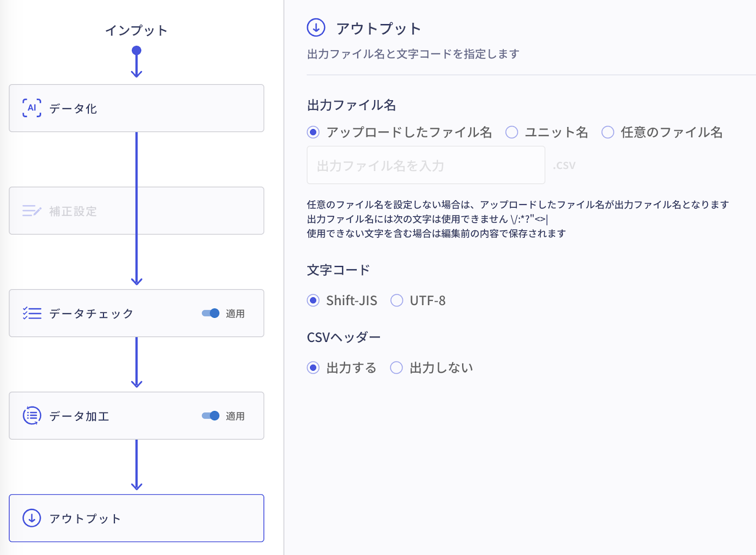Screen dimensions: 756x555
Task: Select アップロードしたファイル名 radio option
Action: 313,132
